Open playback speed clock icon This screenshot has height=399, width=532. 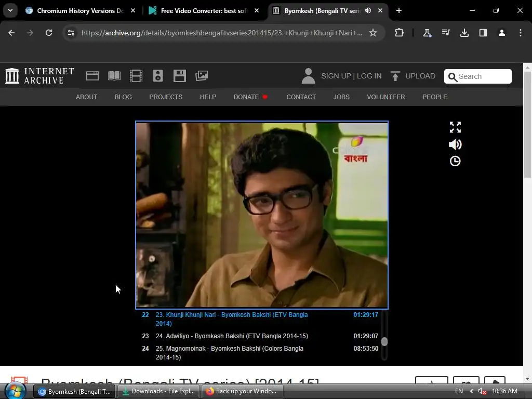[x=455, y=161]
